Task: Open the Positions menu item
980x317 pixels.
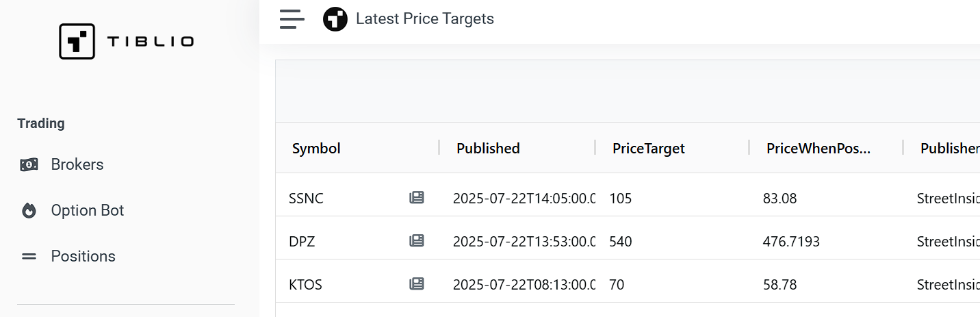Action: pyautogui.click(x=83, y=256)
